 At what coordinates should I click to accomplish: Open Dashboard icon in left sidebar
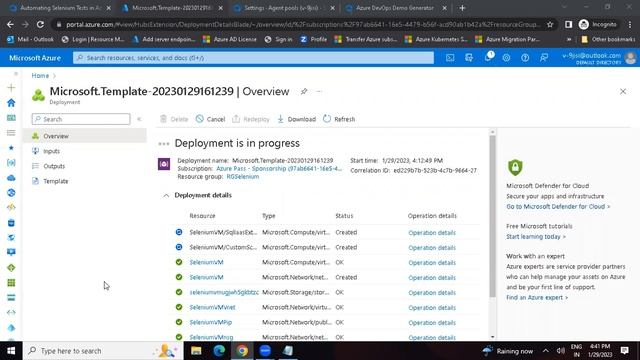[x=11, y=118]
